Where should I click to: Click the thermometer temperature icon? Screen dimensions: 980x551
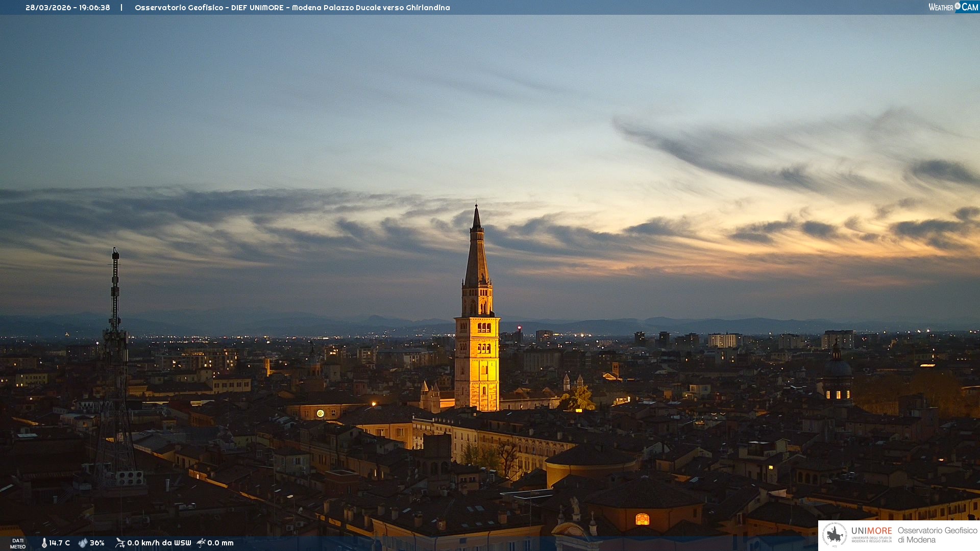(x=44, y=543)
